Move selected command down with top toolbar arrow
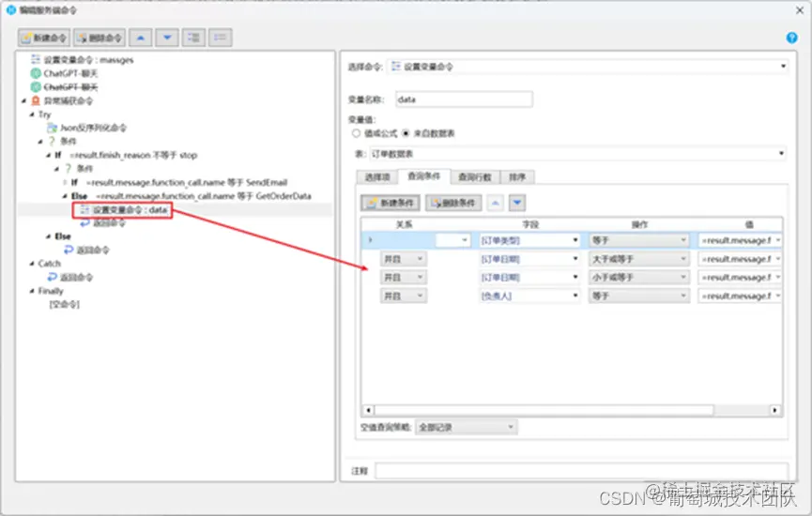The image size is (812, 516). [x=167, y=38]
